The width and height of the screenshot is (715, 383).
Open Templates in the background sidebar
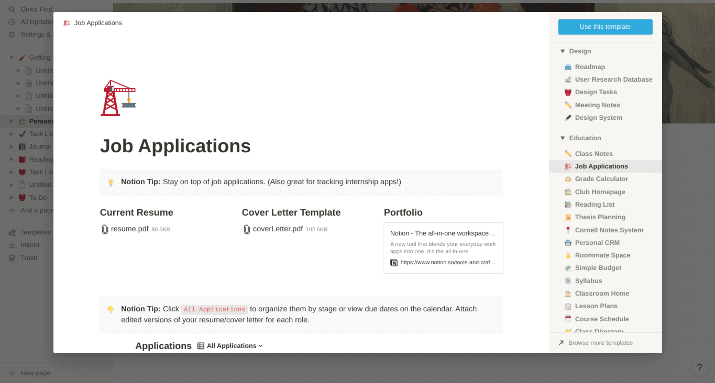point(30,233)
